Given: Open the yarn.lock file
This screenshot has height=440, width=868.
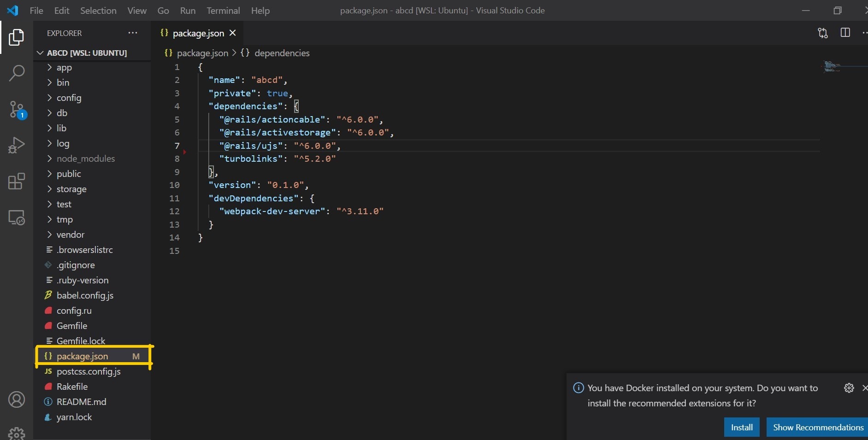Looking at the screenshot, I should (x=92, y=417).
